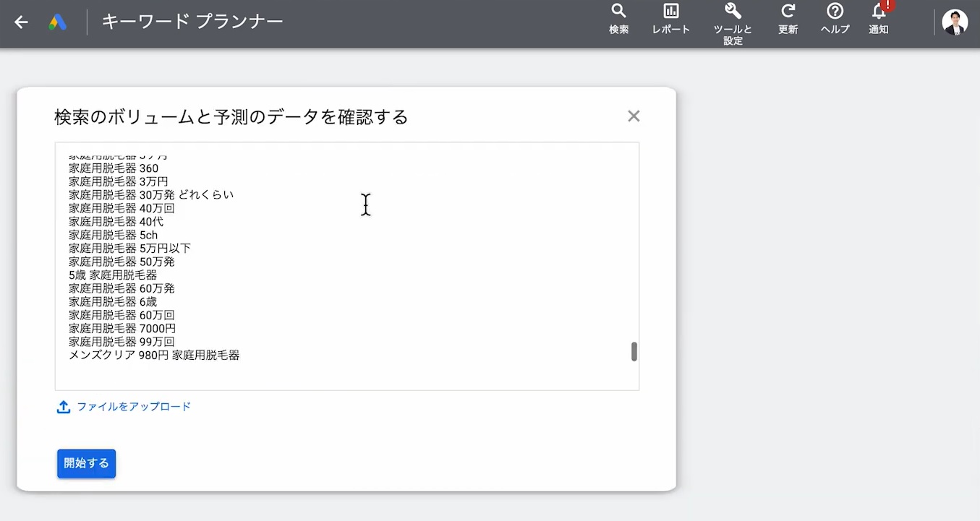The height and width of the screenshot is (521, 980).
Task: Open the search magnifier icon
Action: click(x=618, y=12)
